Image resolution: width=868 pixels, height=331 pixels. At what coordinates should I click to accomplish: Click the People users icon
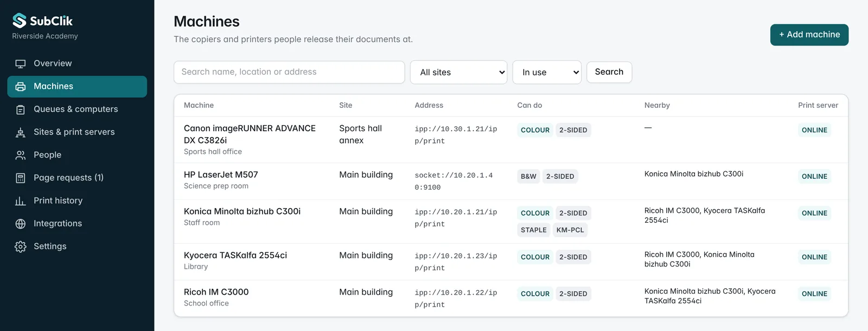pos(21,155)
